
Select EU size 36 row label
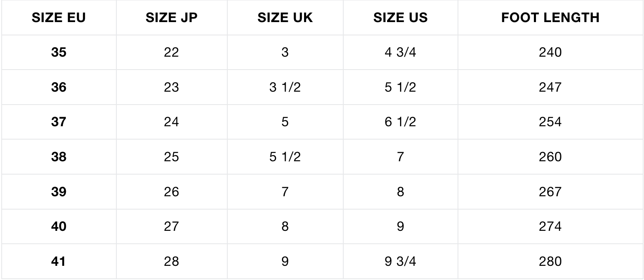point(59,87)
